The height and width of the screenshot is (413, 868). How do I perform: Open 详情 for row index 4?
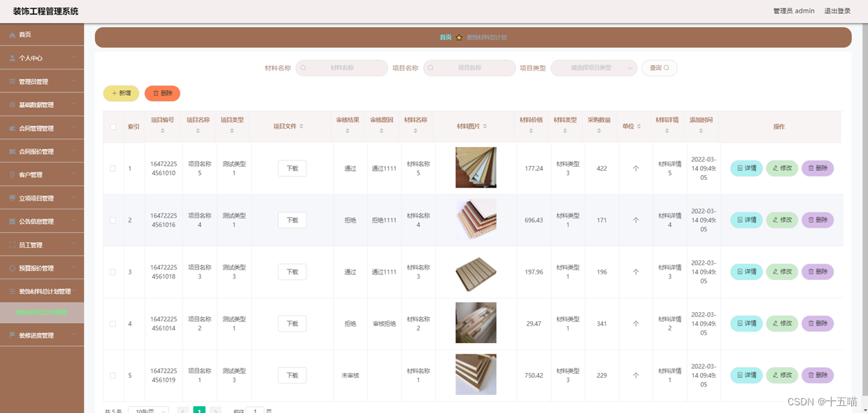pyautogui.click(x=746, y=323)
